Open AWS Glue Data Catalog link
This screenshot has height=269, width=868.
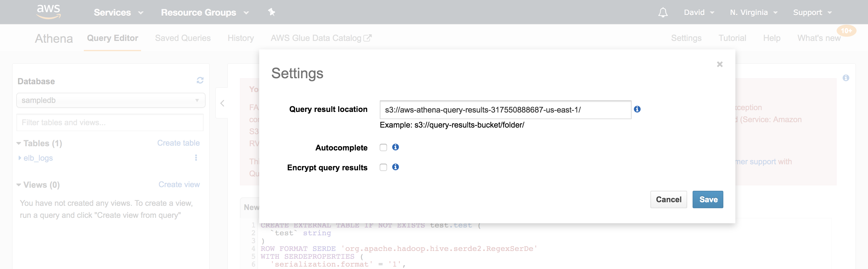tap(321, 38)
